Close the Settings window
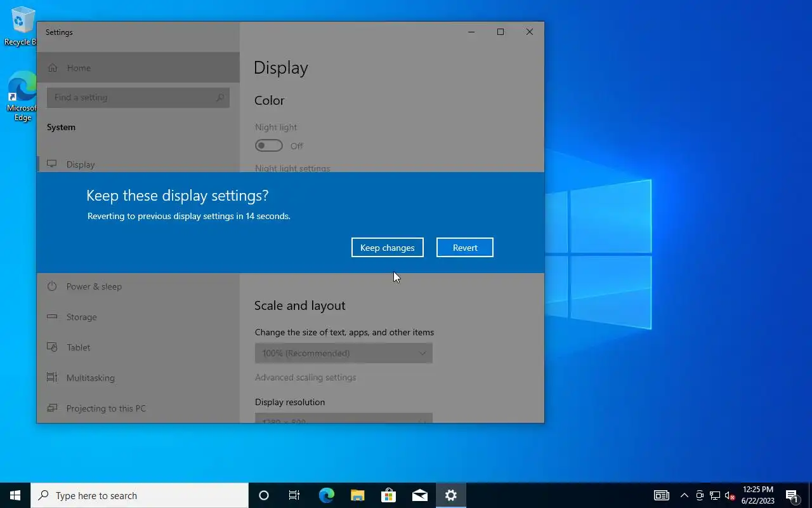Screen dimensions: 812x508 (530, 32)
